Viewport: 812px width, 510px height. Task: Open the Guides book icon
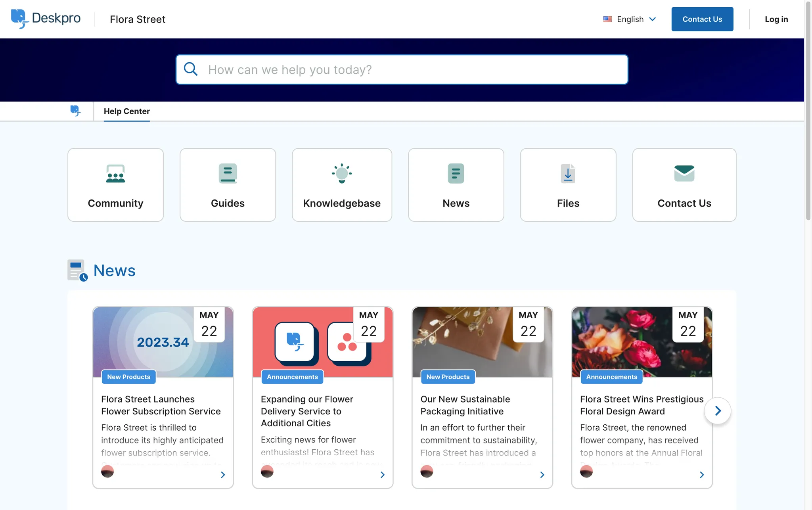[x=228, y=173]
